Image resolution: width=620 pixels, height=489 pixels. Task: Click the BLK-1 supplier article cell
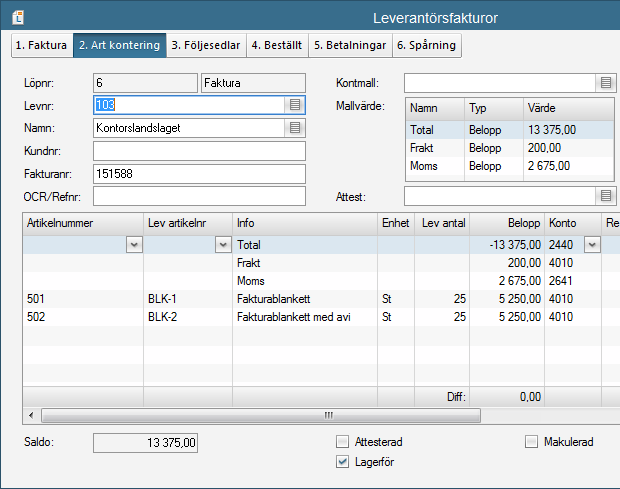(188, 299)
